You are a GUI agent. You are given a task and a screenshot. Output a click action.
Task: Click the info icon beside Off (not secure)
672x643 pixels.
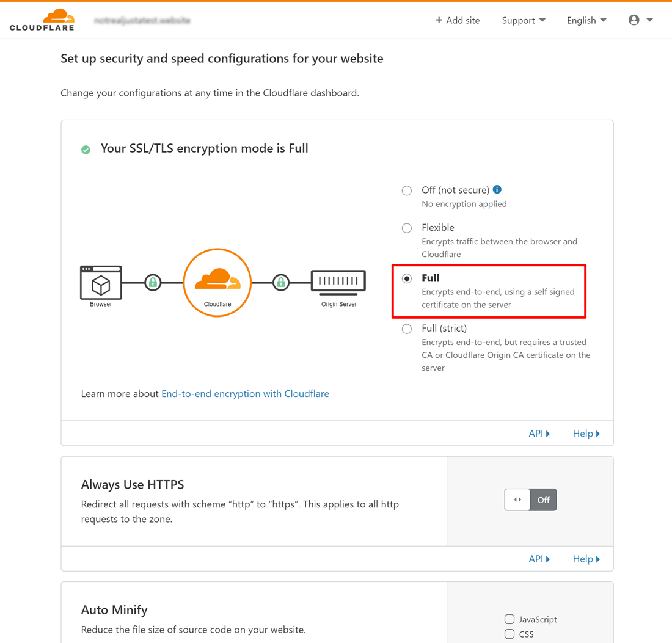(497, 189)
